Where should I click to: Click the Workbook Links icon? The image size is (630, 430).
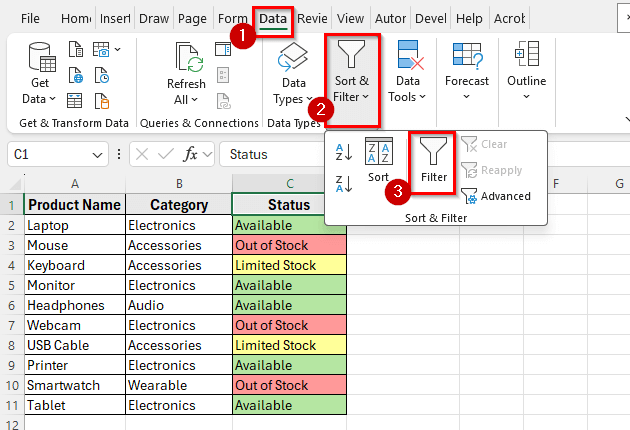coord(223,101)
